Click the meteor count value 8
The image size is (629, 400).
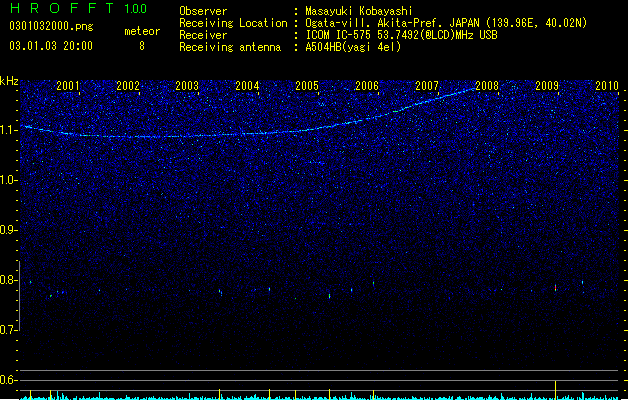pyautogui.click(x=142, y=46)
